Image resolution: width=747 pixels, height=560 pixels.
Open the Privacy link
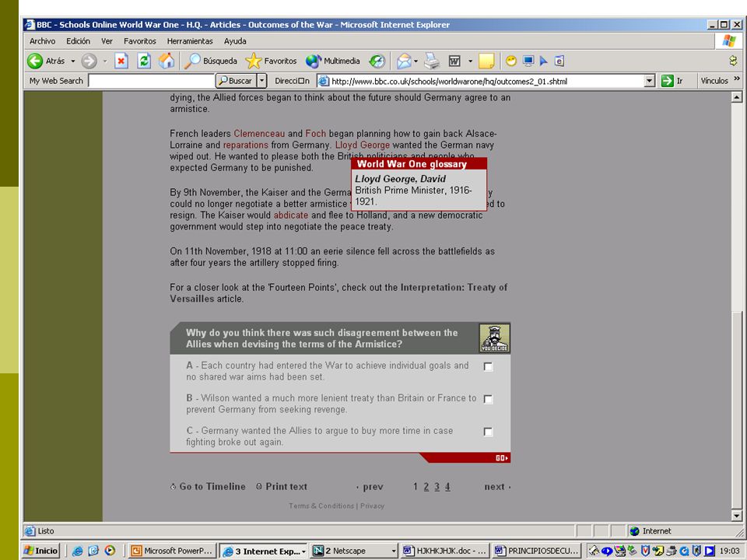372,506
